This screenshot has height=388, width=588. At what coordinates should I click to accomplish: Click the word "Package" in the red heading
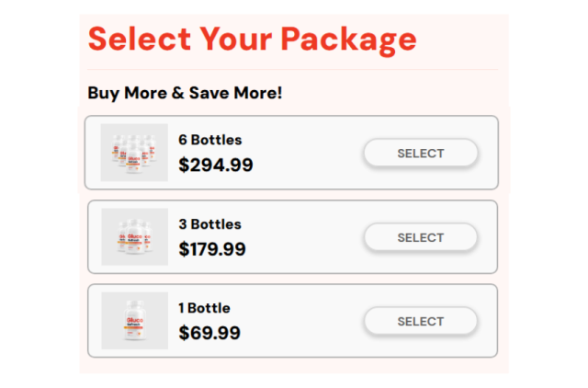(348, 40)
